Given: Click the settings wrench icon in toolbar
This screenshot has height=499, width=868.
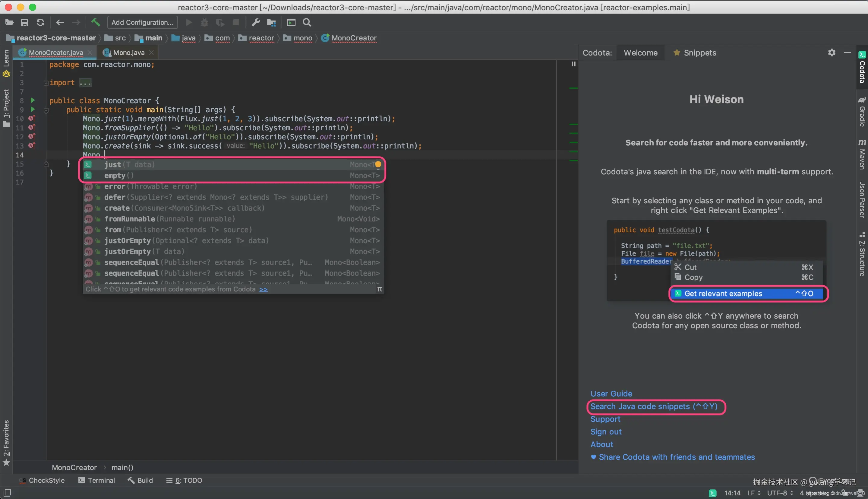Looking at the screenshot, I should (255, 22).
